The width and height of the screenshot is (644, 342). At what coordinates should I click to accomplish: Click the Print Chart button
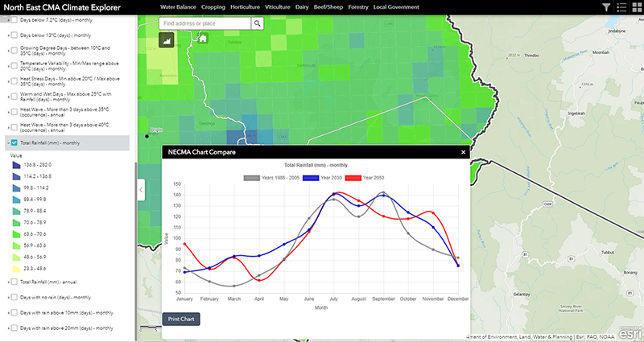[180, 319]
